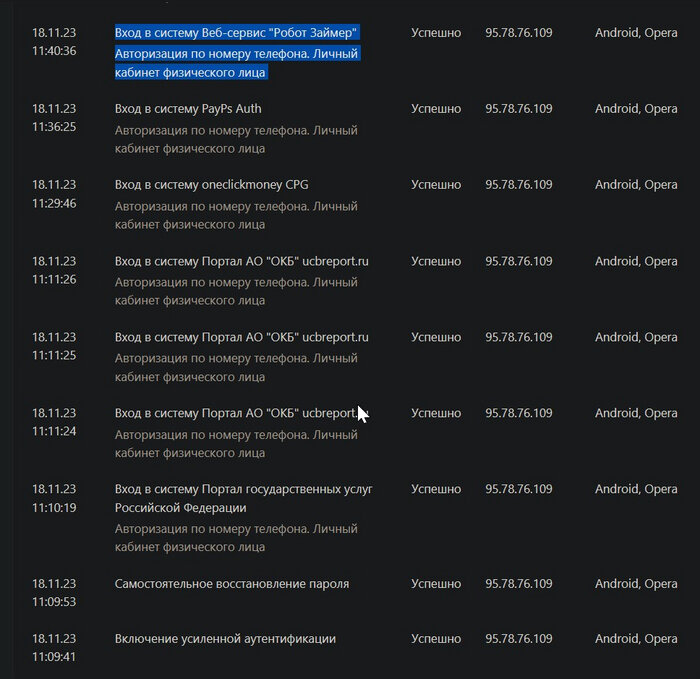Click the timestamp 11:11:24
Viewport: 700px width, 679px height.
(x=54, y=431)
